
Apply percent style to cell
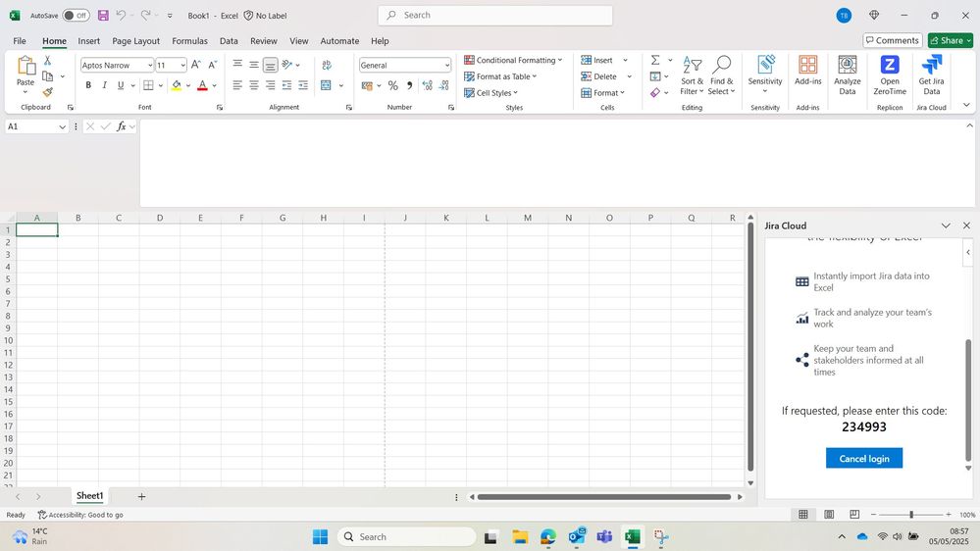(x=392, y=85)
